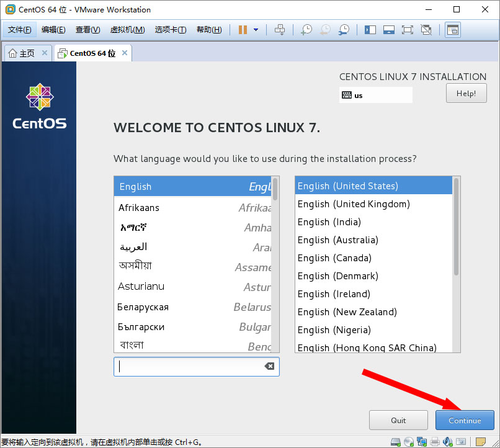Click the language search input field
The width and height of the screenshot is (500, 448).
(189, 367)
